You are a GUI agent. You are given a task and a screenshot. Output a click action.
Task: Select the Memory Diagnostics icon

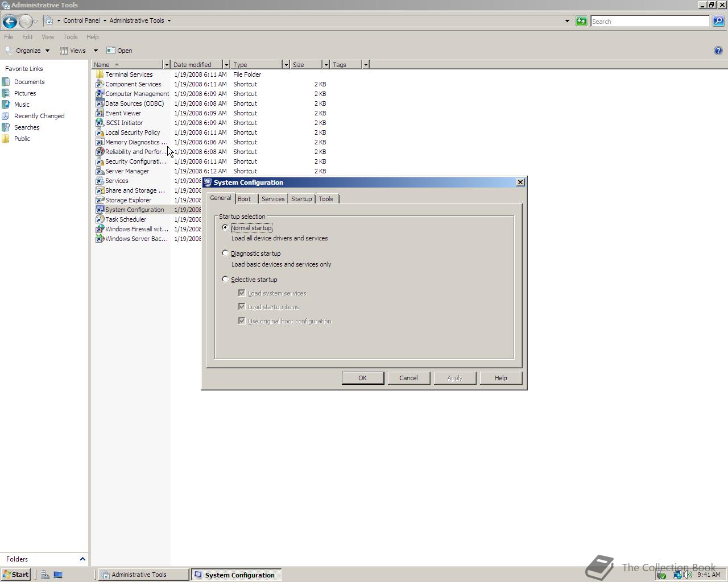pyautogui.click(x=100, y=142)
